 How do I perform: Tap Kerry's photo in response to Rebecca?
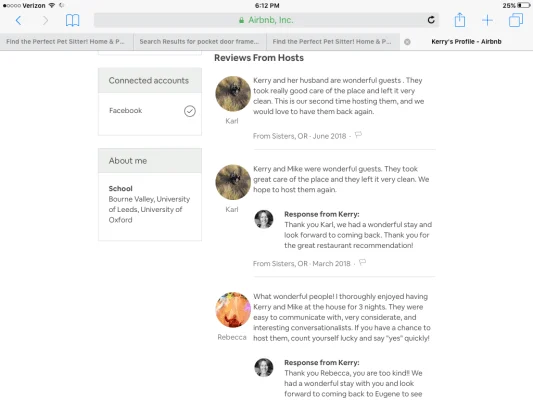[264, 367]
